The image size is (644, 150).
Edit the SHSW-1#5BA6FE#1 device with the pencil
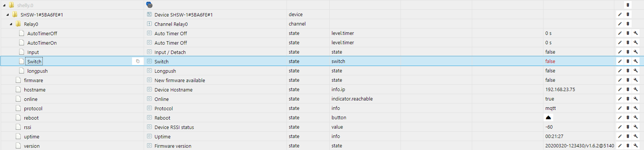pos(620,14)
